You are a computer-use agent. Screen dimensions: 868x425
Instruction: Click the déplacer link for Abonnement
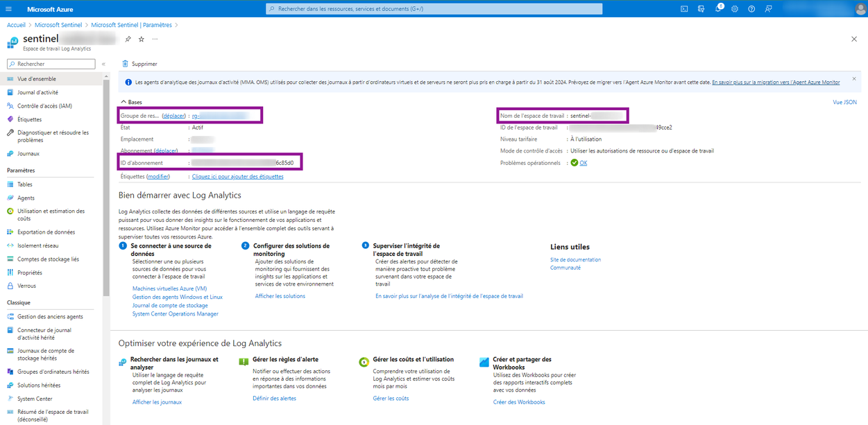click(166, 150)
